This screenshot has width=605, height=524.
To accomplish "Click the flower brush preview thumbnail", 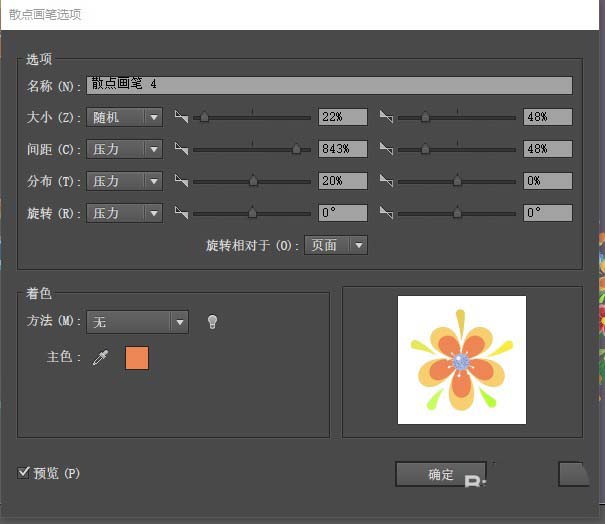I will coord(462,360).
